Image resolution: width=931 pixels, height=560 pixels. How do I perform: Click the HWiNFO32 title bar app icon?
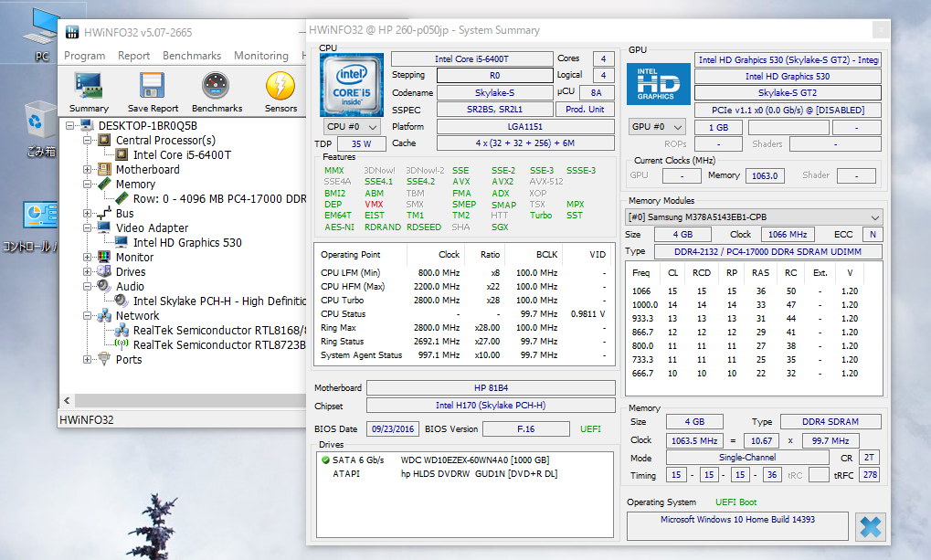(x=72, y=32)
